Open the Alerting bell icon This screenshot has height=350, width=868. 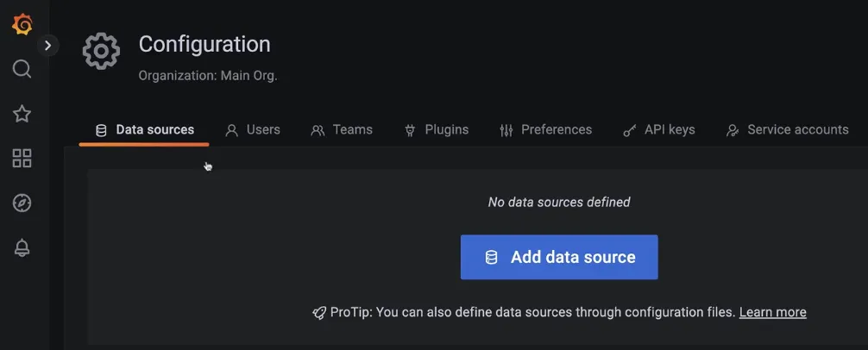[x=22, y=248]
